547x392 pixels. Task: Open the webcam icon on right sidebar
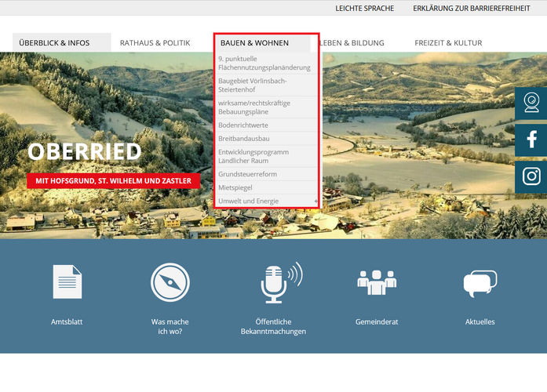tap(531, 103)
